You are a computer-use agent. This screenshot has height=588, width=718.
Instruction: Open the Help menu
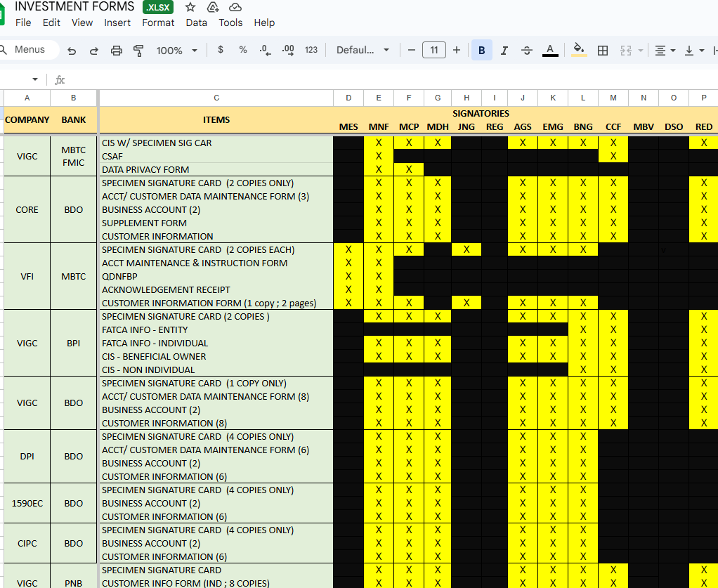pos(264,22)
